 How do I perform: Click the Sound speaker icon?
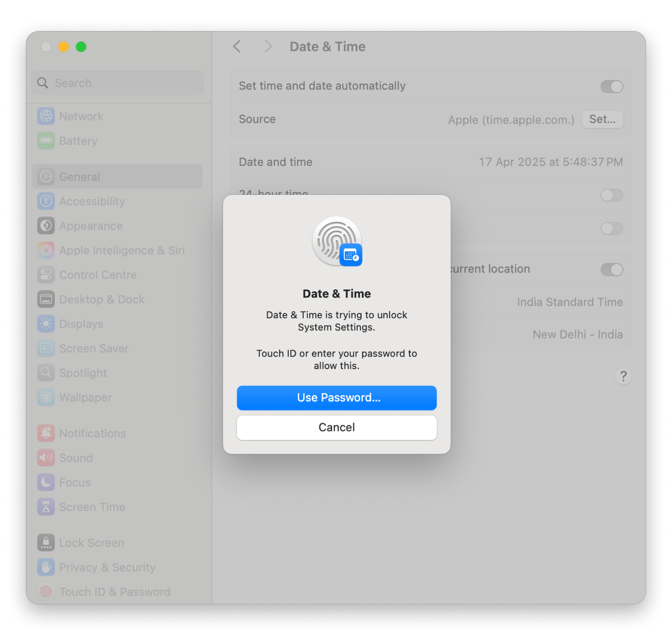46,458
